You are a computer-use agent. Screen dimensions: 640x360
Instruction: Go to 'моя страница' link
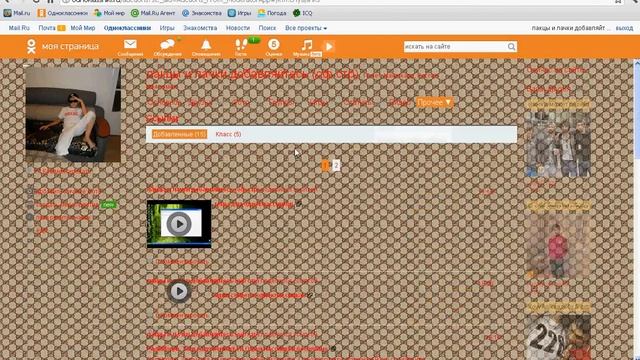tap(70, 46)
